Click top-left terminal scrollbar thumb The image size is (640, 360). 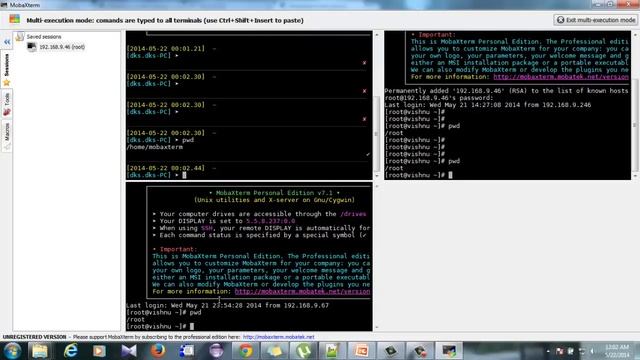point(376,134)
